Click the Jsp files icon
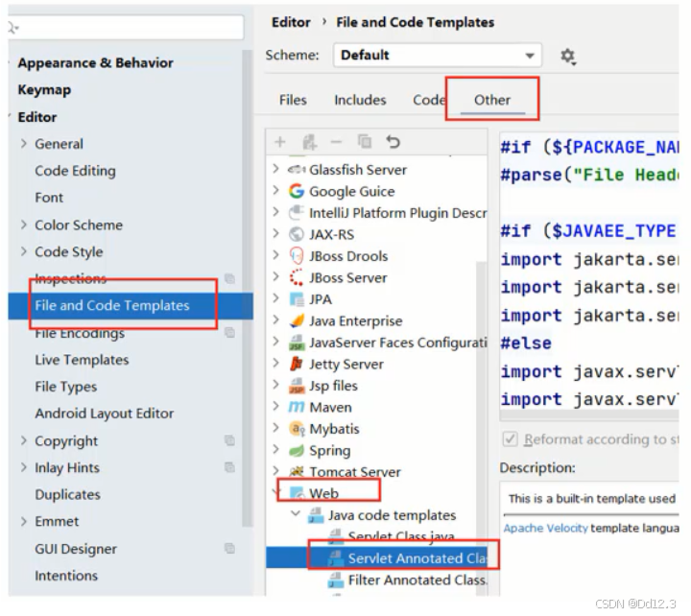 coord(297,385)
